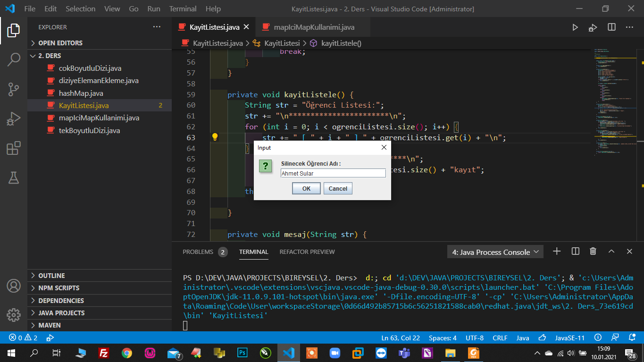Screen dimensions: 644x362
Task: Open the Manage gear settings icon
Action: (14, 315)
